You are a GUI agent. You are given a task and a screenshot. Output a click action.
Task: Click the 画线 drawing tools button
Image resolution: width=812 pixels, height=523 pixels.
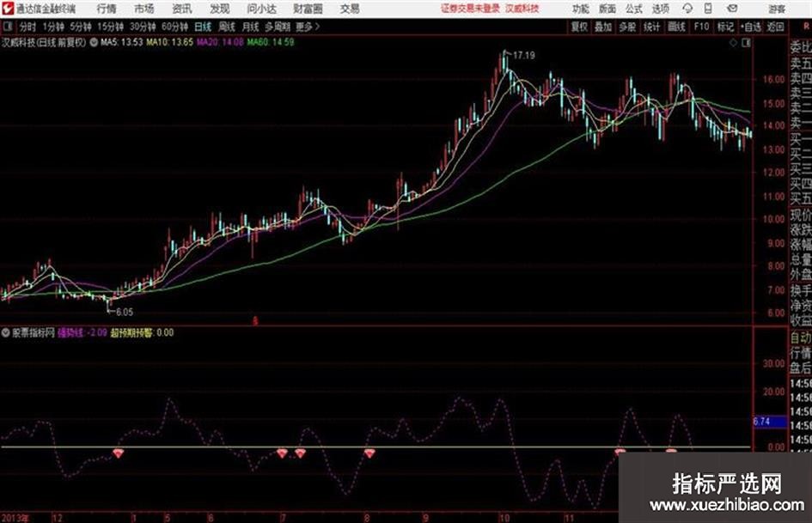[676, 27]
